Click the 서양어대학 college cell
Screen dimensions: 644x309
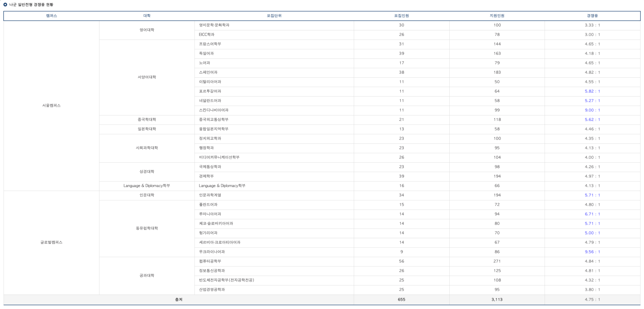tap(147, 77)
